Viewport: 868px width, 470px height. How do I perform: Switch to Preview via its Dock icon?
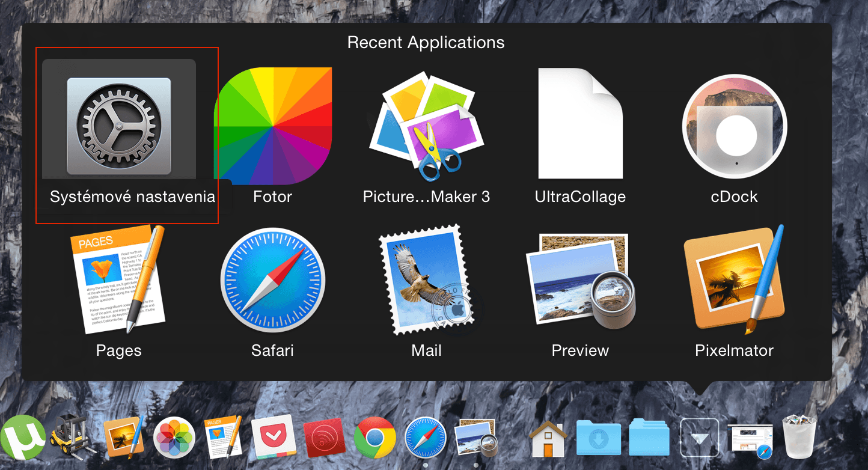[475, 439]
